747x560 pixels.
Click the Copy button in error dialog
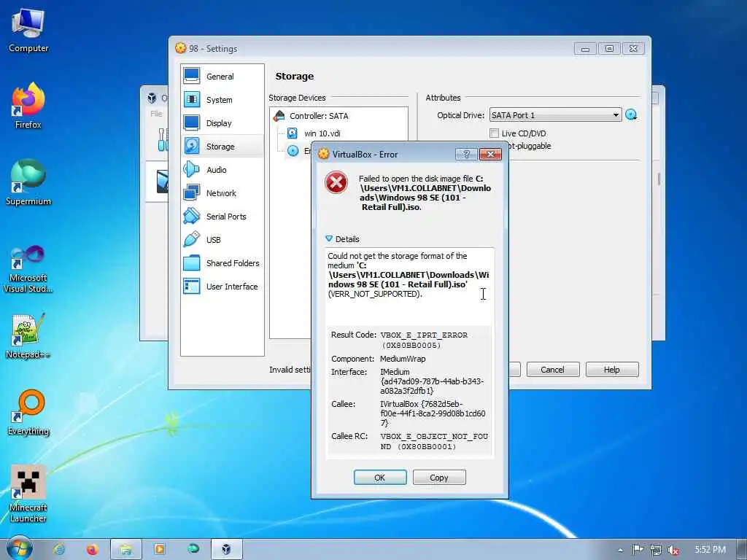click(x=438, y=477)
